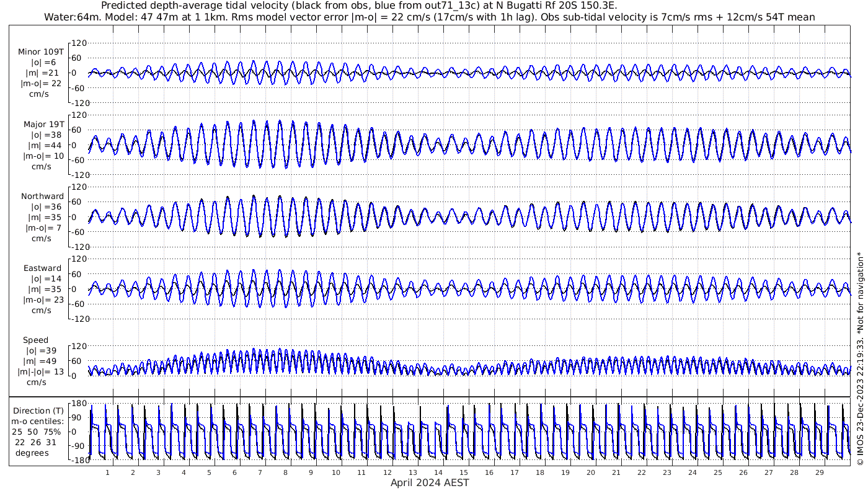Viewport: 868px width, 496px height.
Task: Click the '120' tick on the Minor panel axis
Action: pyautogui.click(x=80, y=43)
